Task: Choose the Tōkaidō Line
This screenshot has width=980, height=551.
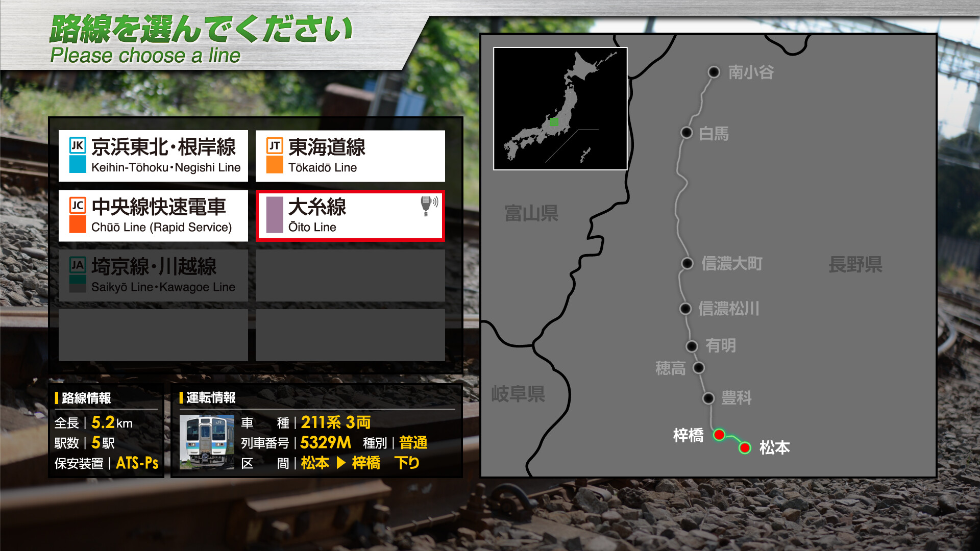Action: [x=350, y=156]
